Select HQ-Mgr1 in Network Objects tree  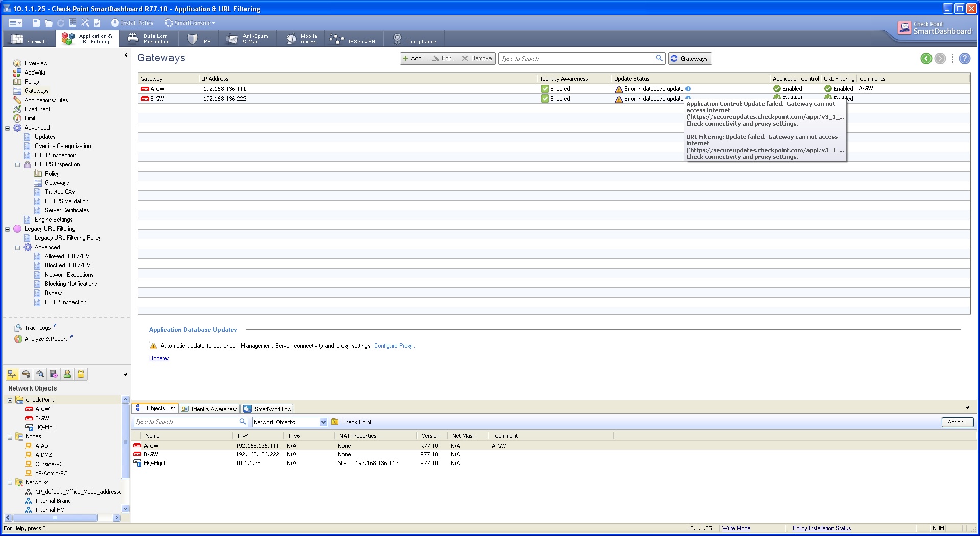point(46,427)
